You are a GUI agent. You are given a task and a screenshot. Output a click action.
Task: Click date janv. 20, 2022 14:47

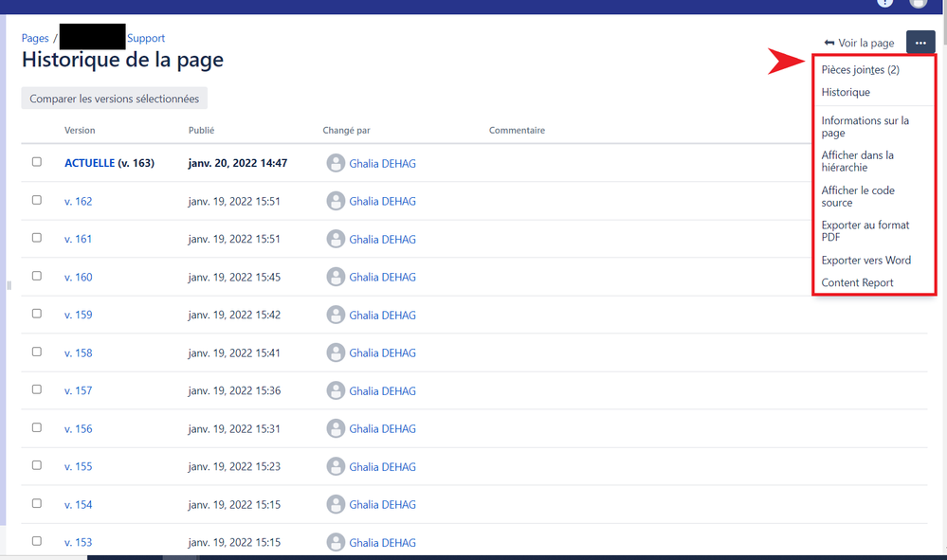click(x=238, y=163)
